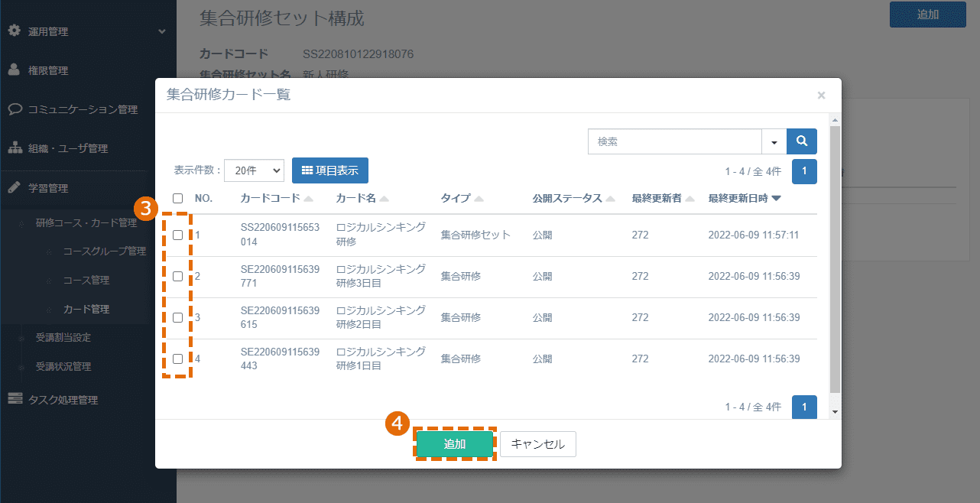Focus the 検索 search field
This screenshot has width=980, height=503.
[675, 141]
